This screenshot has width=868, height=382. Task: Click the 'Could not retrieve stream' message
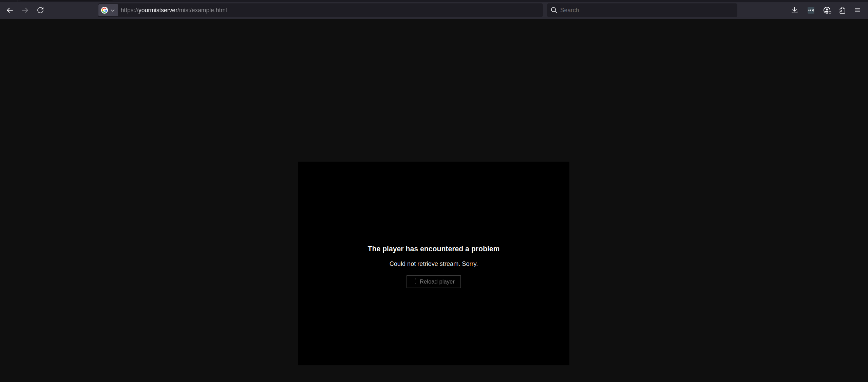[433, 264]
